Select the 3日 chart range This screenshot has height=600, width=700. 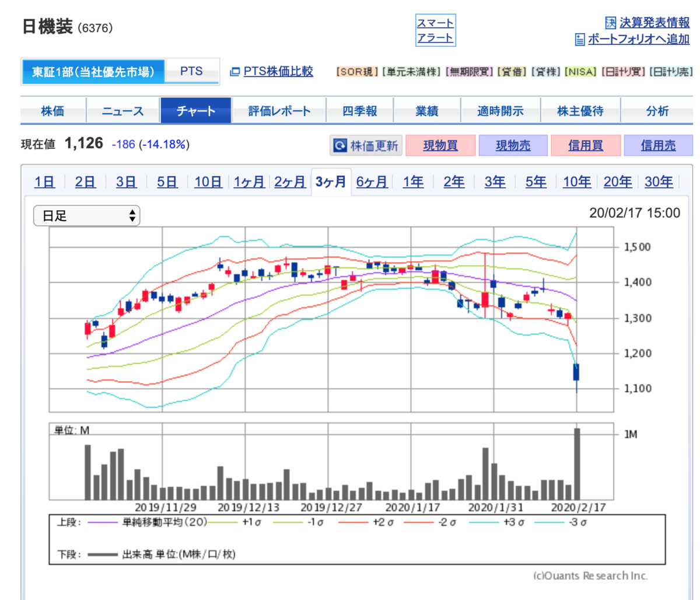pos(126,182)
